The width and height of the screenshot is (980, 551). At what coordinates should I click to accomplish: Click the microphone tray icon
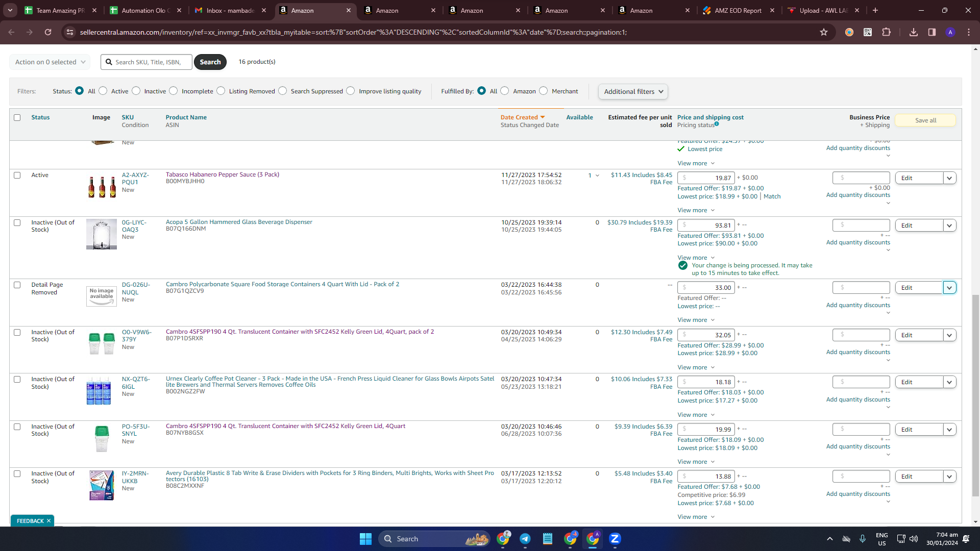tap(863, 539)
